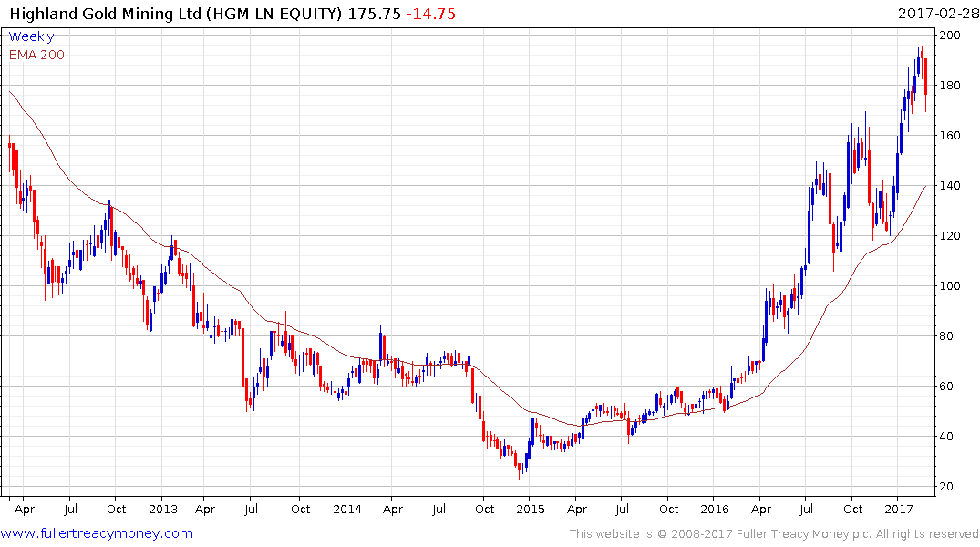Viewport: 980px width, 547px height.
Task: Click the 20 price axis label
Action: click(946, 486)
